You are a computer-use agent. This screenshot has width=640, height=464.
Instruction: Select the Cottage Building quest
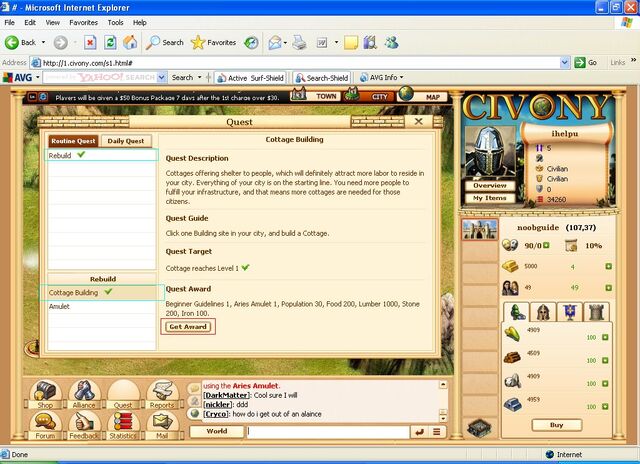point(102,293)
